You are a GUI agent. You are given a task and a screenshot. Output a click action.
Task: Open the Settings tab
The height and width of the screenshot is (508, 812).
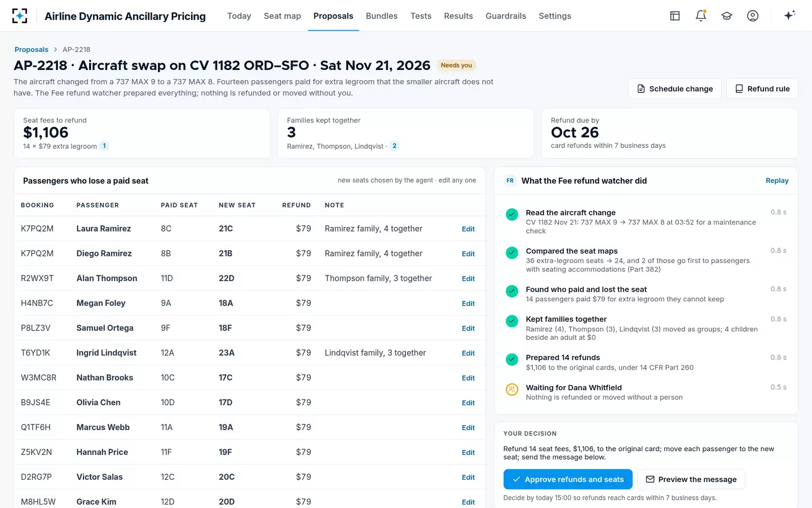point(555,16)
